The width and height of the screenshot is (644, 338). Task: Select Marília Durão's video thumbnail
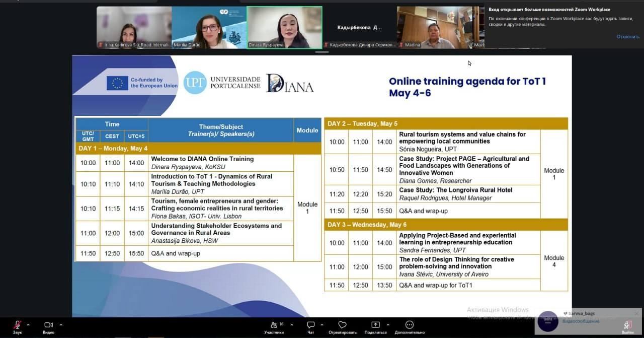click(x=209, y=27)
